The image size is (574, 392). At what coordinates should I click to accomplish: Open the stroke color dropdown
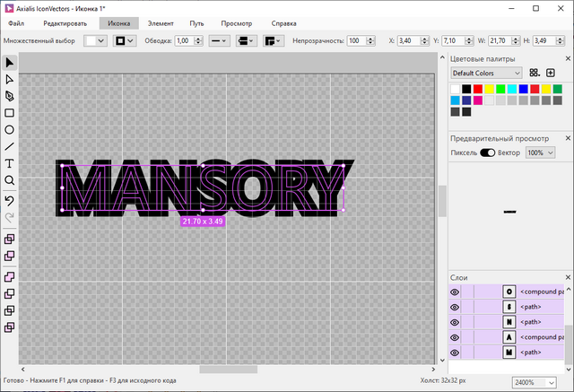[x=125, y=40]
